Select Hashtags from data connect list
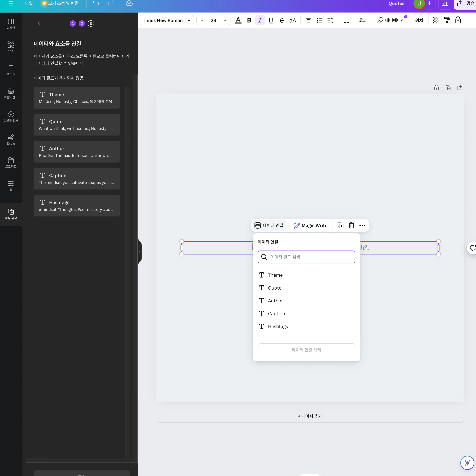Image resolution: width=476 pixels, height=476 pixels. (x=278, y=326)
